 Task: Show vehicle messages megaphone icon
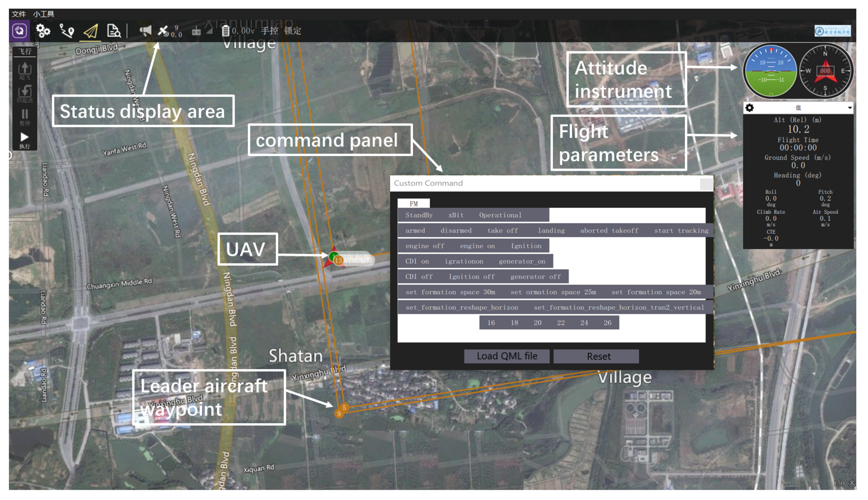(x=145, y=31)
